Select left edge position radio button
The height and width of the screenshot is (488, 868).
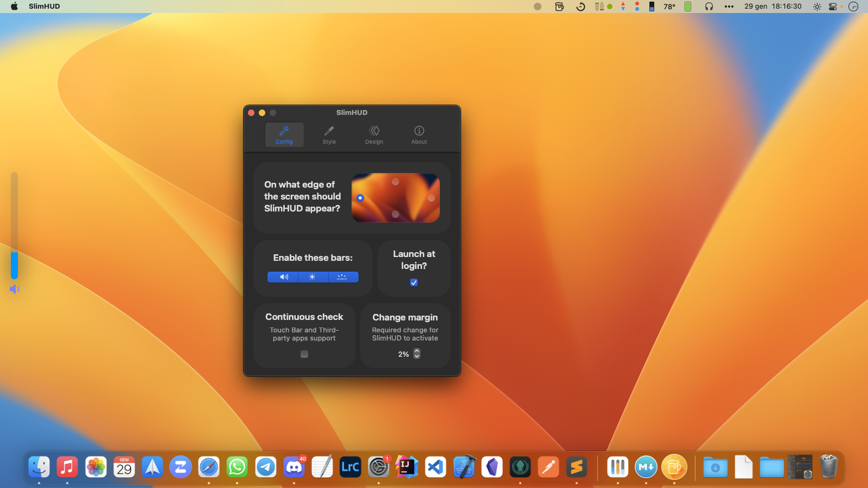360,198
